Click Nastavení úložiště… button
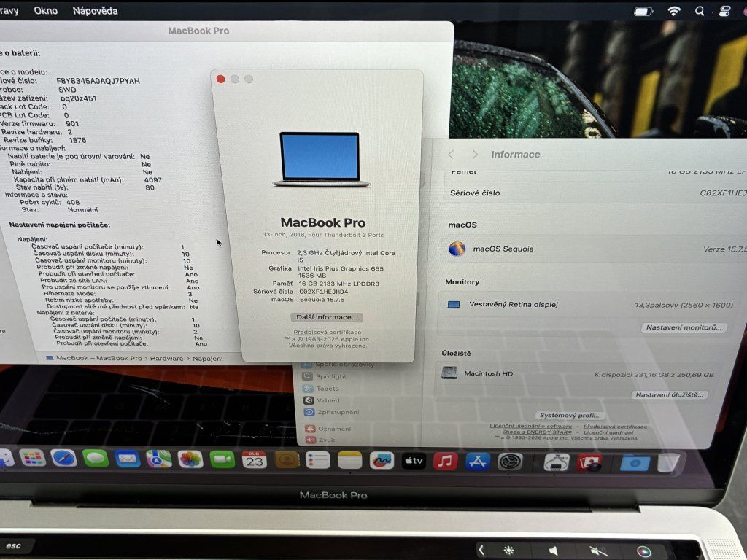The image size is (747, 560). [670, 394]
